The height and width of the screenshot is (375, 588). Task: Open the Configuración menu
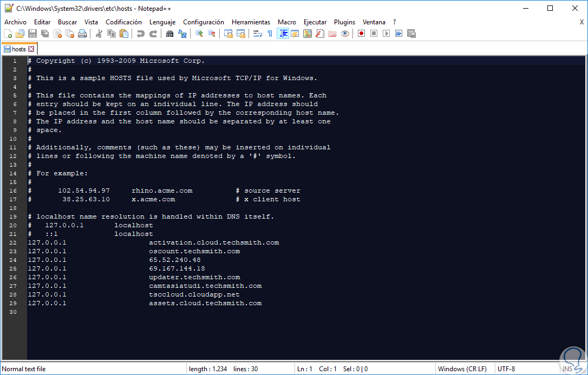[204, 22]
